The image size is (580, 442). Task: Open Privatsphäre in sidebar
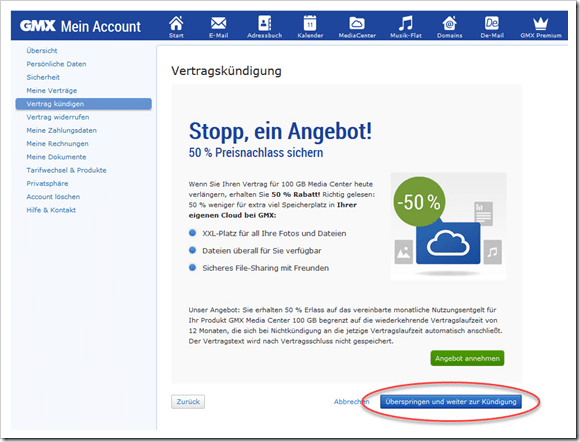(x=47, y=183)
